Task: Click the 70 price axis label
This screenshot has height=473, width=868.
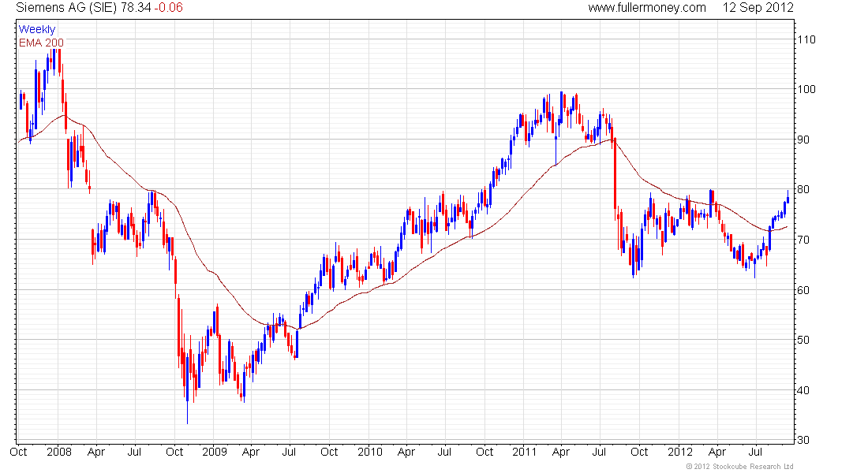Action: (x=803, y=240)
